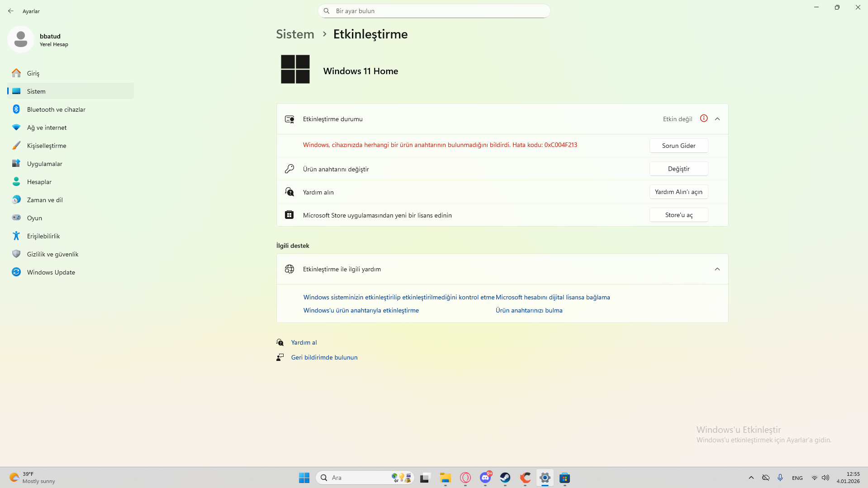Open the Wi-Fi network tray icon
The height and width of the screenshot is (488, 868).
[x=815, y=478]
